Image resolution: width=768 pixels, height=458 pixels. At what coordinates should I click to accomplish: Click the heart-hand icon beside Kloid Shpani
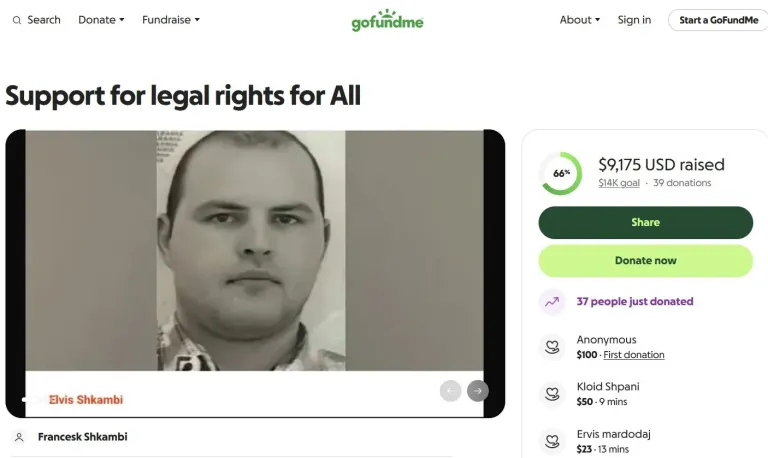(x=552, y=394)
